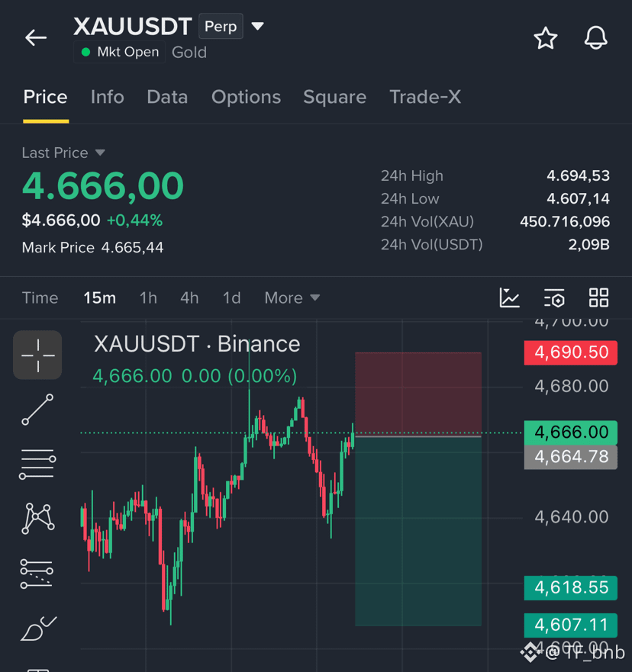Click the red 4,690.50 stop-loss price label
The height and width of the screenshot is (672, 632).
click(x=571, y=352)
